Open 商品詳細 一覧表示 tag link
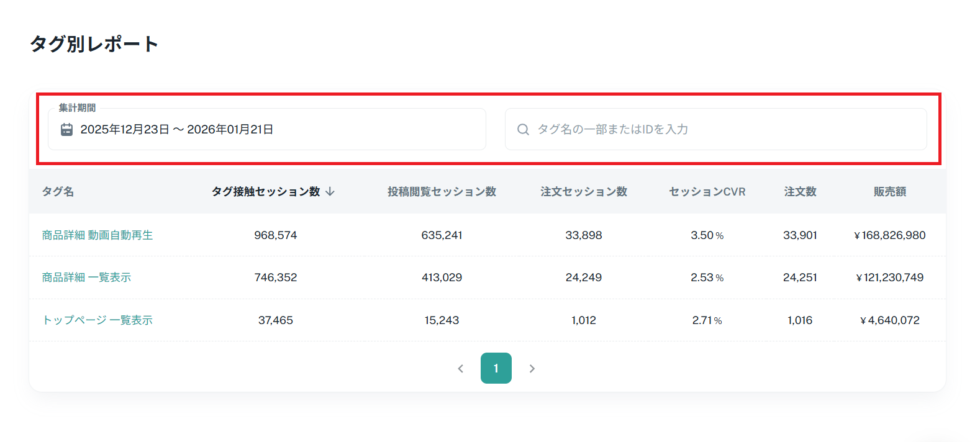 tap(86, 277)
